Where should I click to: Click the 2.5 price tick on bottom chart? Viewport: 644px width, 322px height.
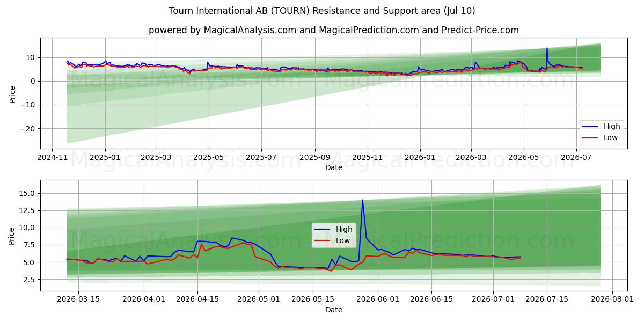[x=30, y=280]
